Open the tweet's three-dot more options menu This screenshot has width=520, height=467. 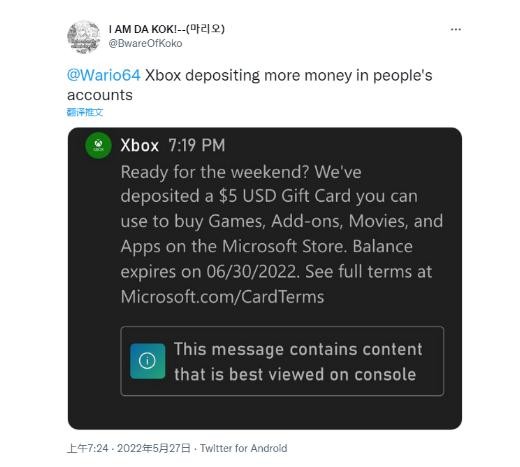tap(455, 29)
